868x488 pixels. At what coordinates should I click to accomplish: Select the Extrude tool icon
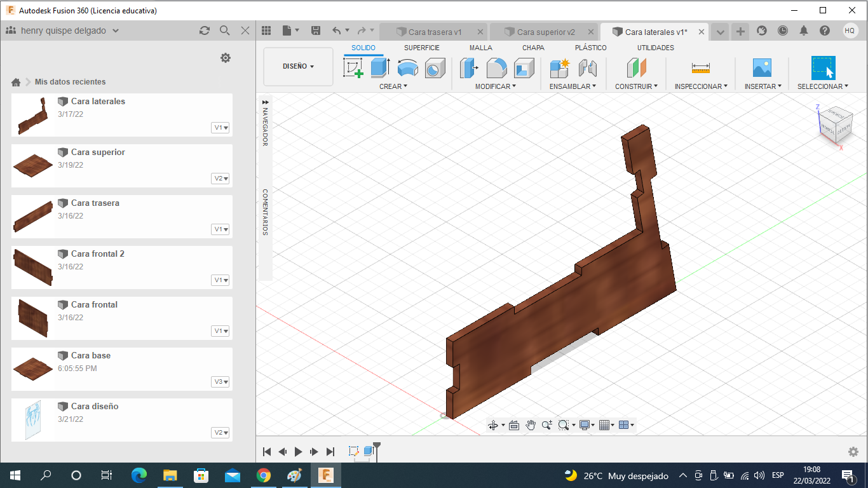(x=380, y=67)
